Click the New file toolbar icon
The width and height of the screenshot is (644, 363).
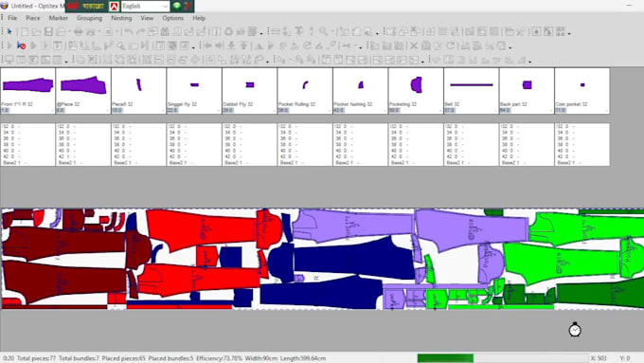pos(25,31)
